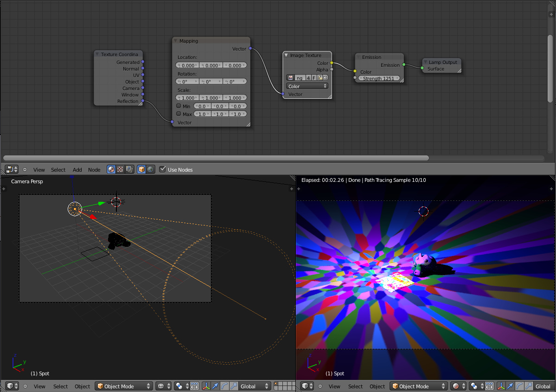Select rotate manipulator arc in left viewport
This screenshot has height=392, width=556.
coord(224,386)
